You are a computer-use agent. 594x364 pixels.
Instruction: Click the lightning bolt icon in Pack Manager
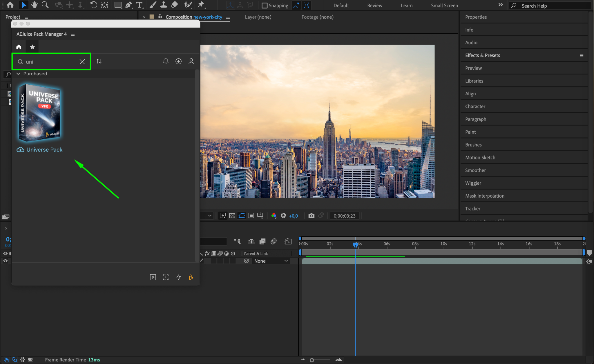[178, 277]
